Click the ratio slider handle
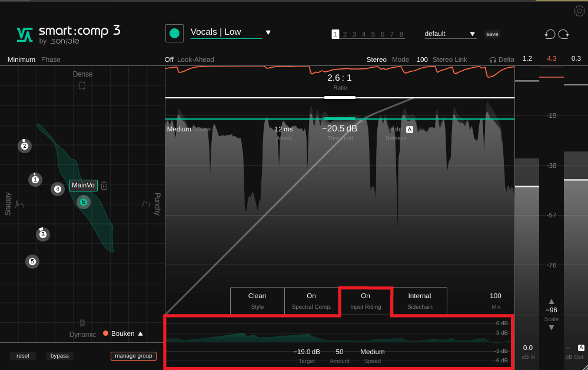 point(340,97)
